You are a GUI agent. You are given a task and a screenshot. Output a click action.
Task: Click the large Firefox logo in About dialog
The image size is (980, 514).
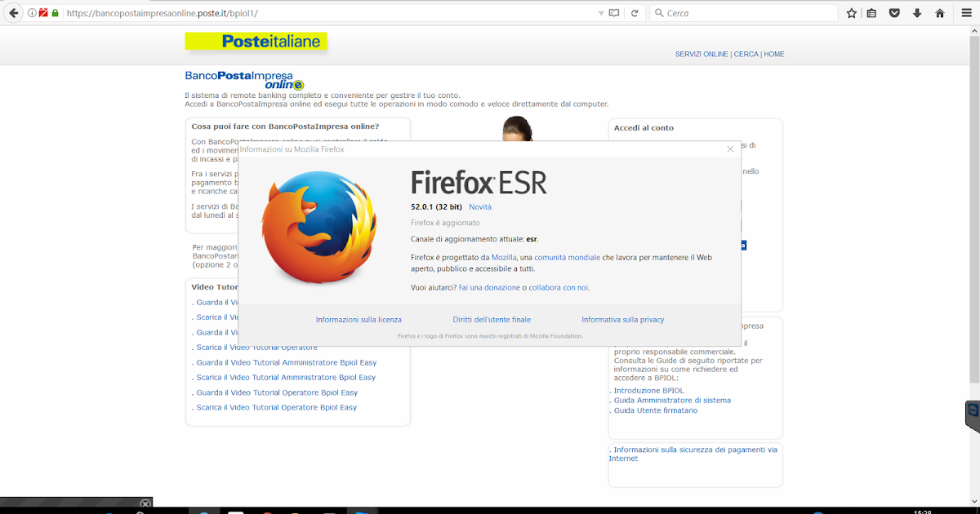pos(319,228)
